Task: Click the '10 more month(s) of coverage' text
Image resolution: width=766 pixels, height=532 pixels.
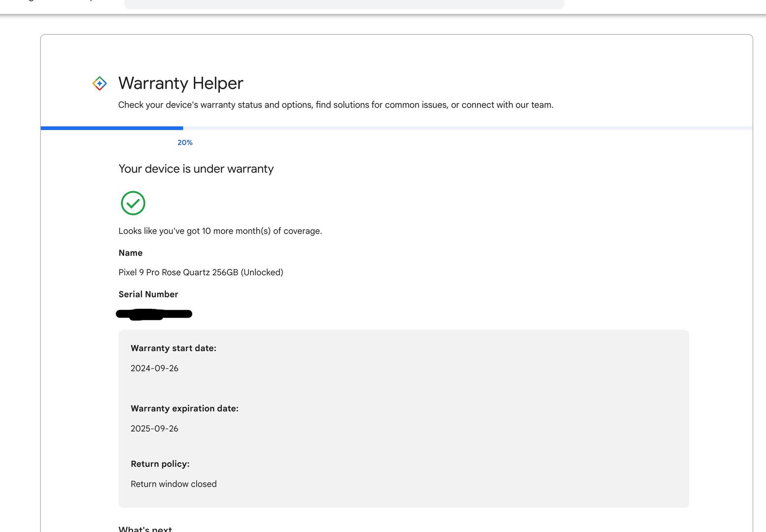Action: point(262,231)
